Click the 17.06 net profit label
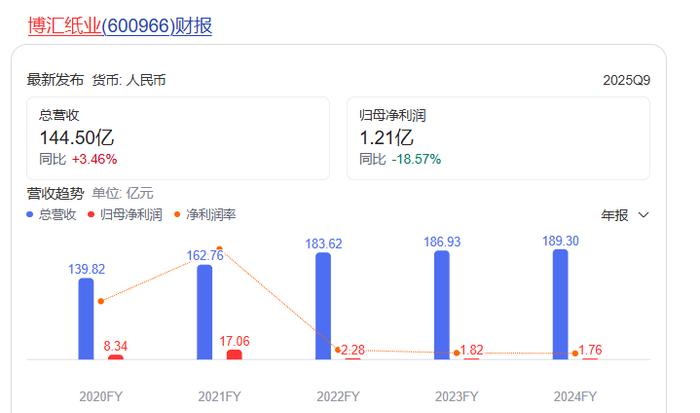700x413 pixels. tap(234, 342)
